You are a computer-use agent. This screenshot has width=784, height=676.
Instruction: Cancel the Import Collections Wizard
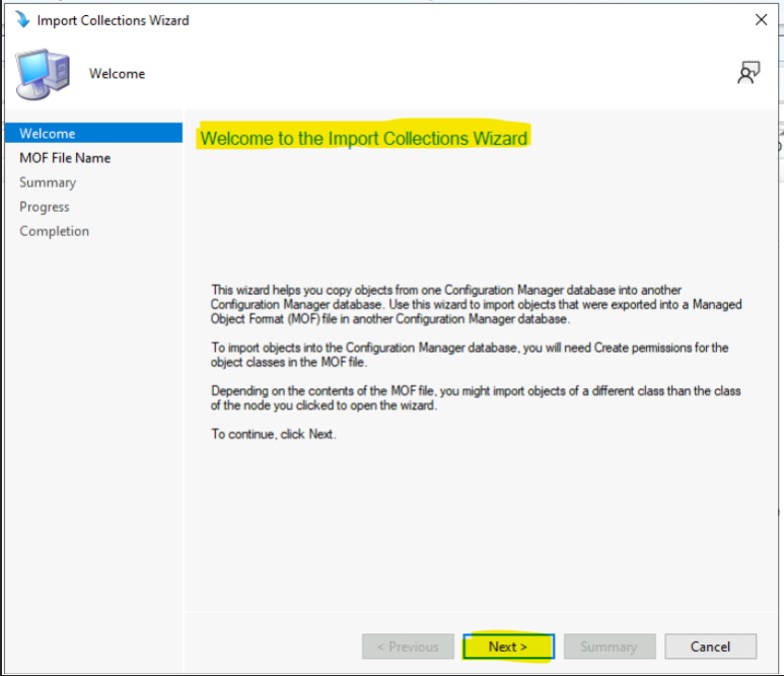(x=710, y=646)
